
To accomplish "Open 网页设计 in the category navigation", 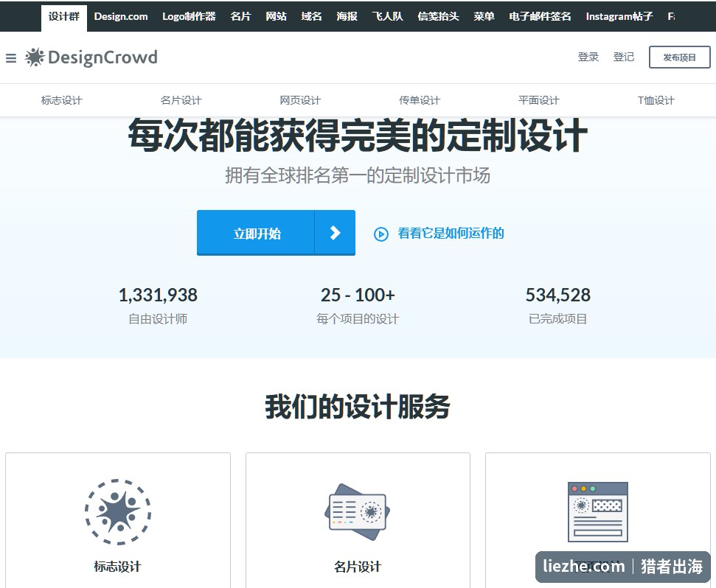I will pyautogui.click(x=300, y=100).
